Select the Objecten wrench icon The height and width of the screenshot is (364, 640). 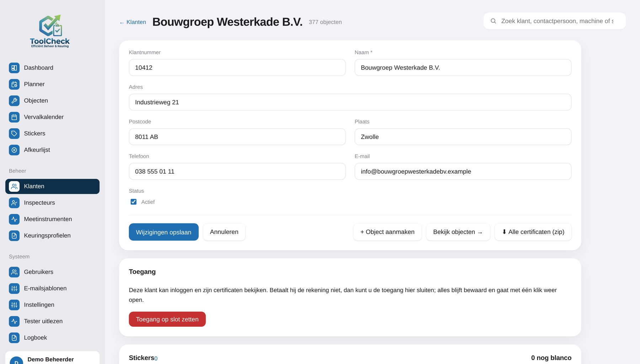[x=14, y=100]
